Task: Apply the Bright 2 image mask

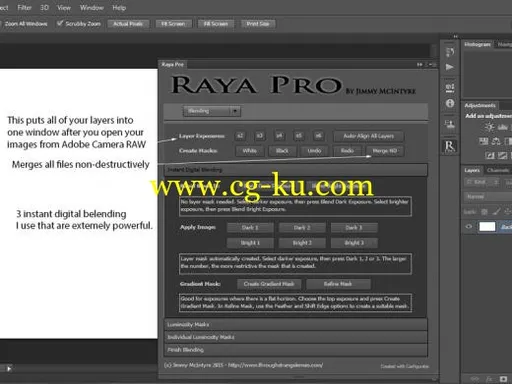Action: click(302, 243)
